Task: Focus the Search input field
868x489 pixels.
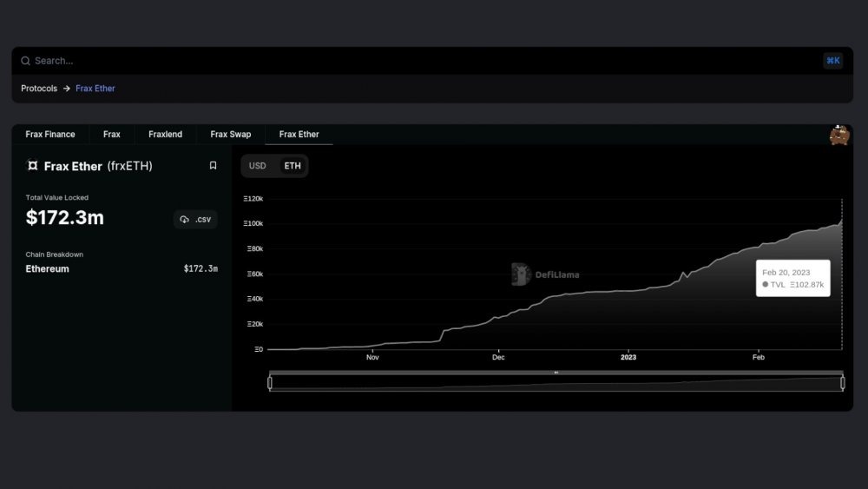Action: 417,61
